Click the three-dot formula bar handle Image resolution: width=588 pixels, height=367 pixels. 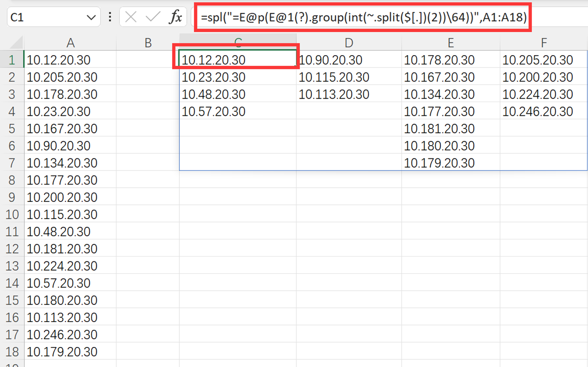110,18
